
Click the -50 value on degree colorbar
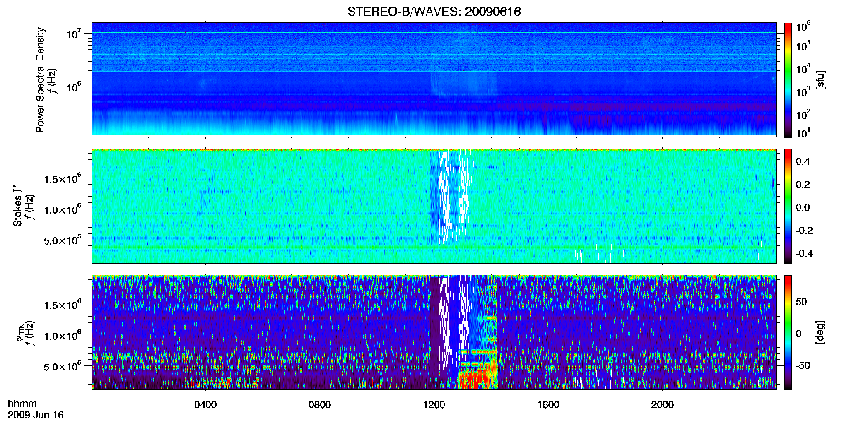pyautogui.click(x=803, y=365)
